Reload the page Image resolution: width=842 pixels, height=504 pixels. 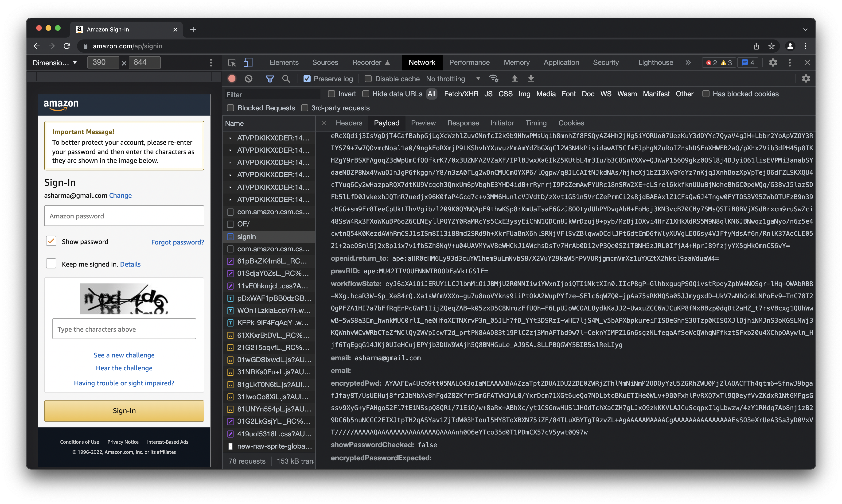click(x=67, y=46)
